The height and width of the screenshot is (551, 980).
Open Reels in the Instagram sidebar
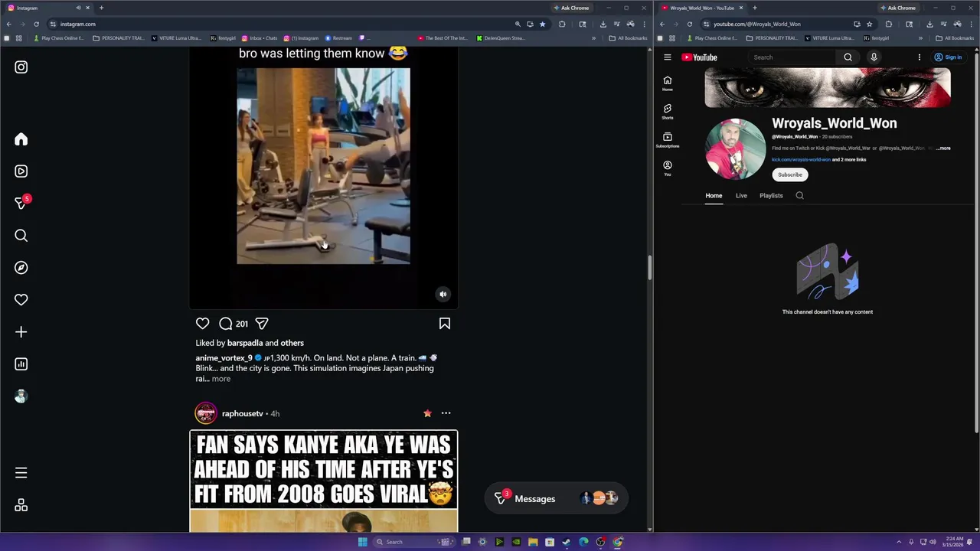[21, 171]
